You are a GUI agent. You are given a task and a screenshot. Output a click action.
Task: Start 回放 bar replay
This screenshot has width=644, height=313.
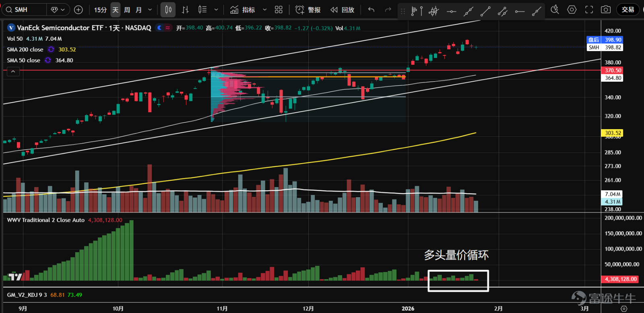(x=343, y=10)
